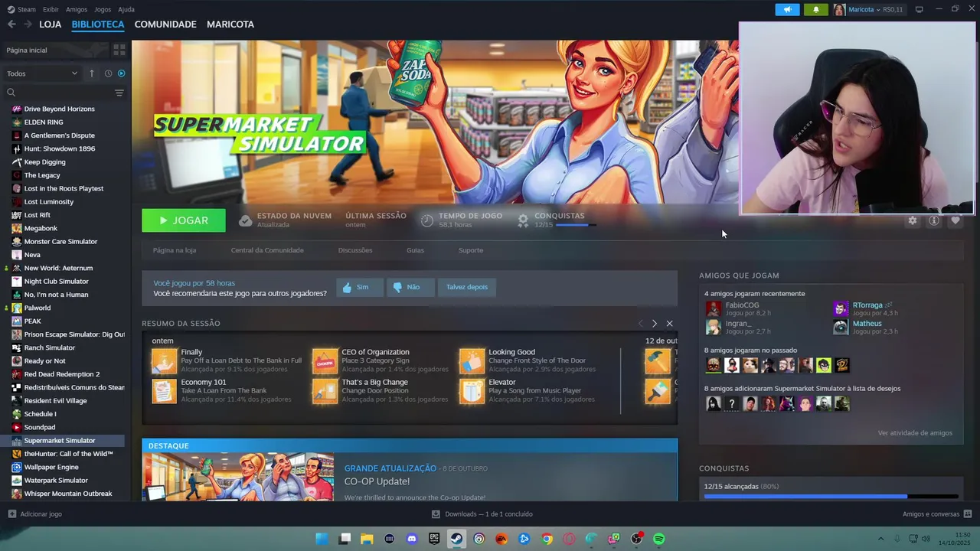Open the Discussões tab
Viewport: 980px width, 551px height.
coord(355,250)
